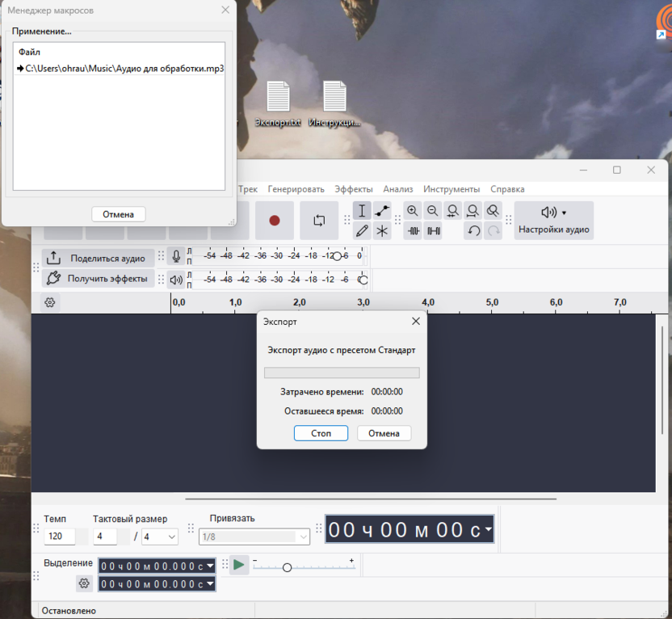Open the Генерировать menu

pyautogui.click(x=296, y=189)
